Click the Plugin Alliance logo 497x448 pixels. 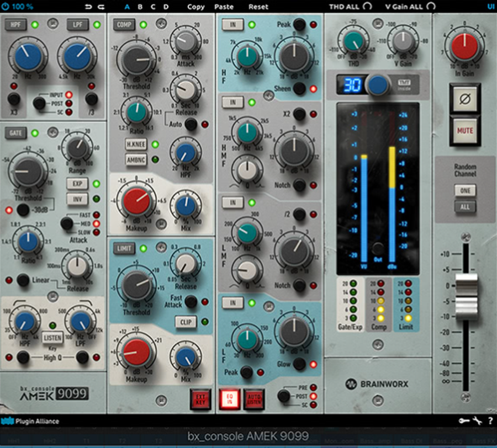[x=30, y=421]
